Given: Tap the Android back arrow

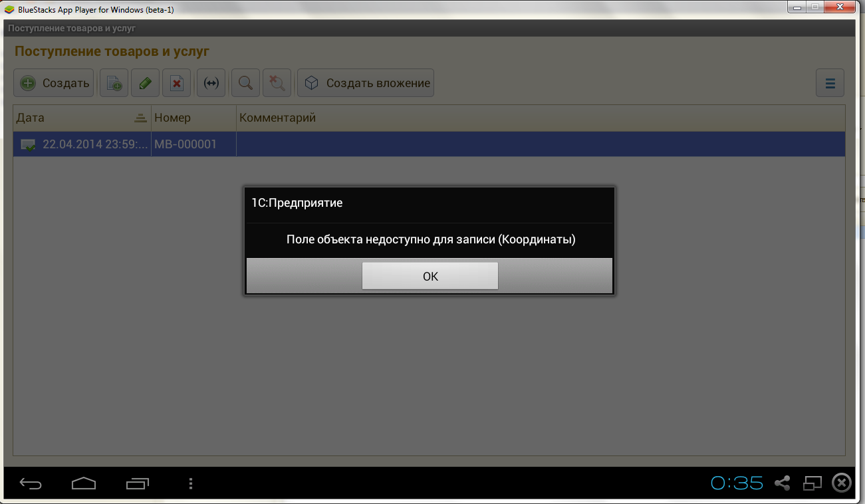Looking at the screenshot, I should pos(31,483).
